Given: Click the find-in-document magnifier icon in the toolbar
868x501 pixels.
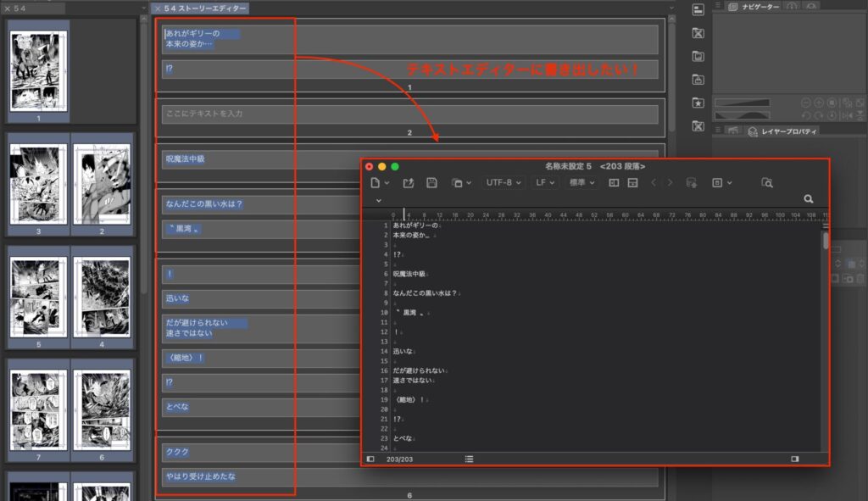Looking at the screenshot, I should 766,182.
